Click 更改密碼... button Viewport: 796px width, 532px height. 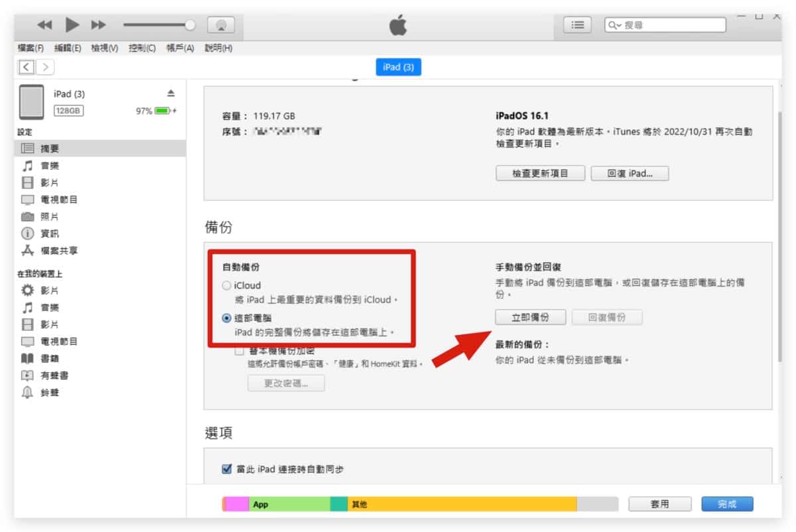point(287,383)
